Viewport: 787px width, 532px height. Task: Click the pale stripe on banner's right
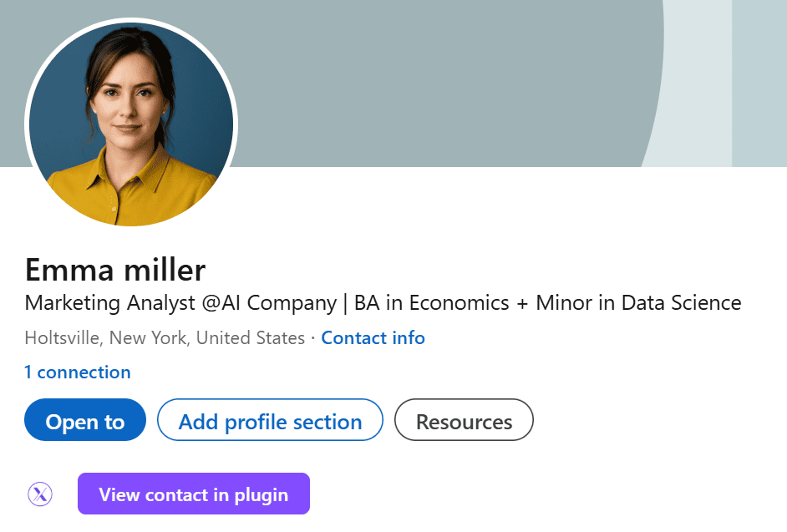click(x=698, y=84)
